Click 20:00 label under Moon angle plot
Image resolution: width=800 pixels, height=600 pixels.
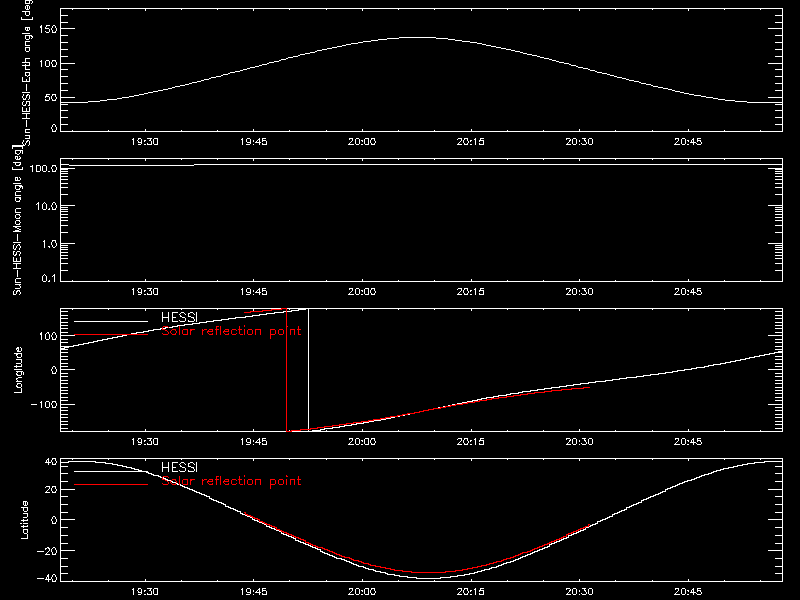click(x=362, y=292)
